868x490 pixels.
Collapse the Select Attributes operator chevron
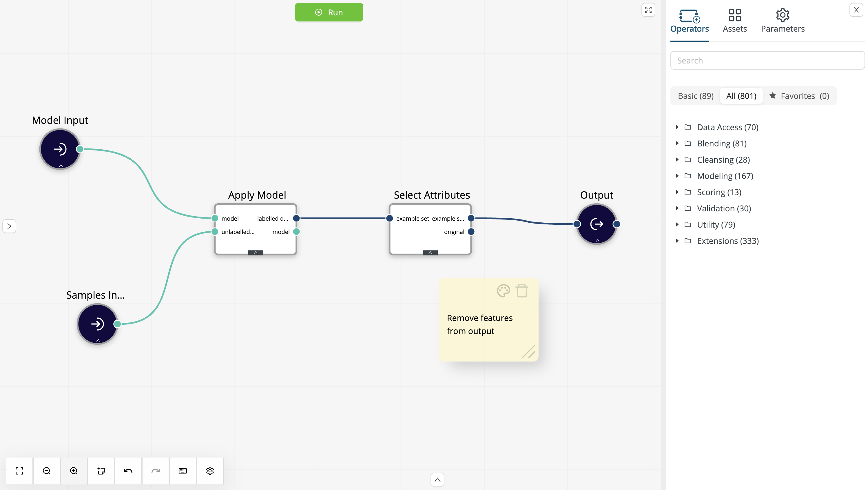[430, 253]
